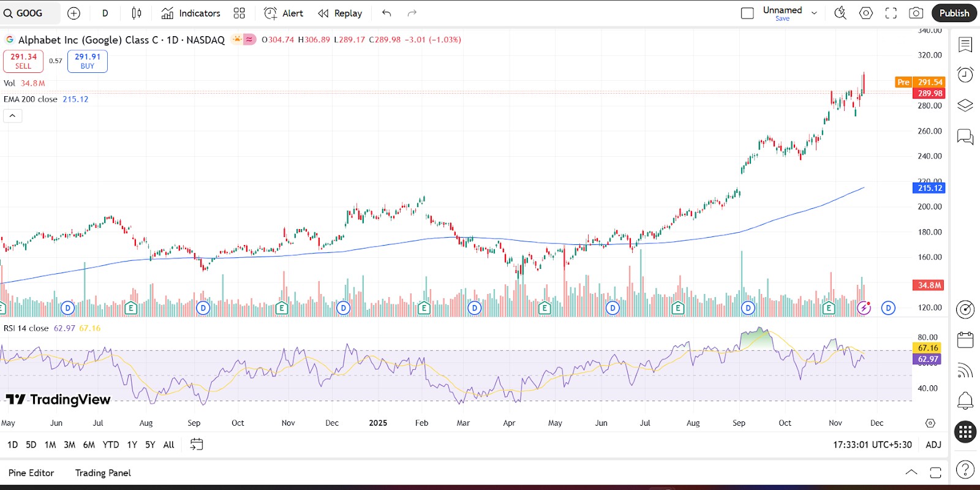Open the indicator templates grid icon
This screenshot has width=980, height=490.
click(x=239, y=13)
